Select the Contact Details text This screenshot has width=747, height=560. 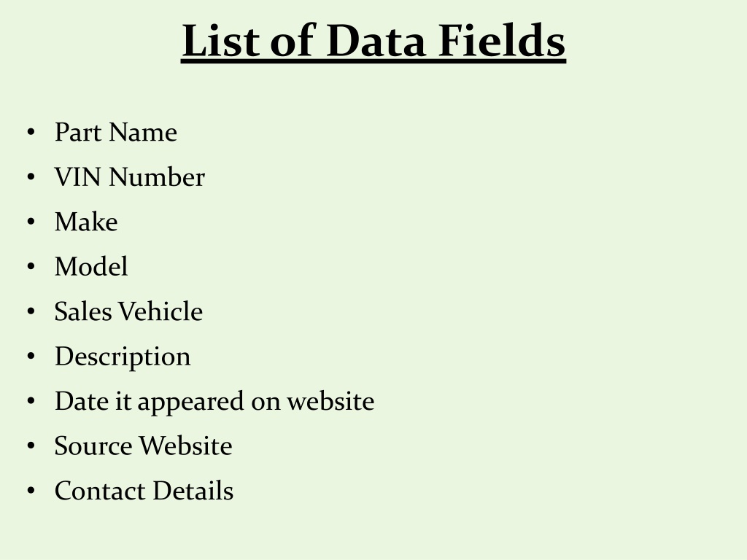(144, 491)
